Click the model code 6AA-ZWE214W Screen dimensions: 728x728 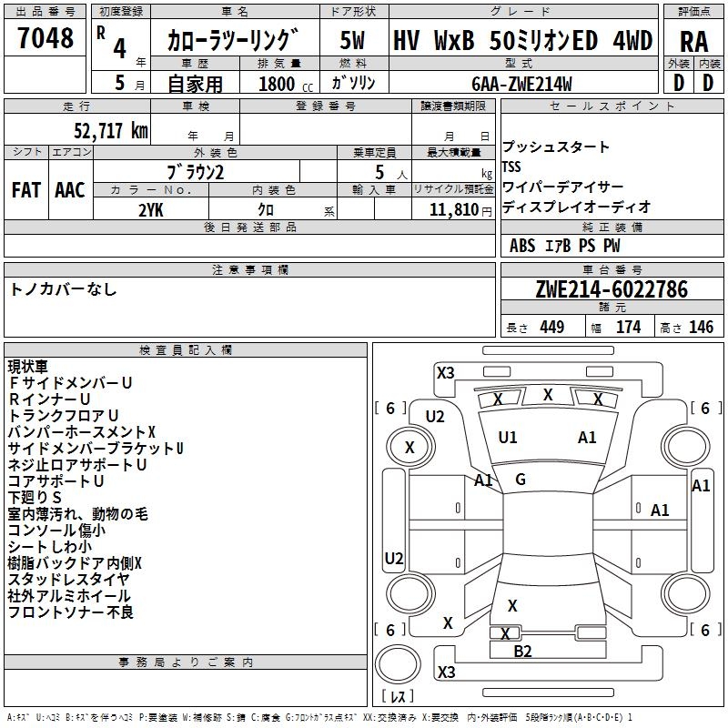[x=521, y=84]
